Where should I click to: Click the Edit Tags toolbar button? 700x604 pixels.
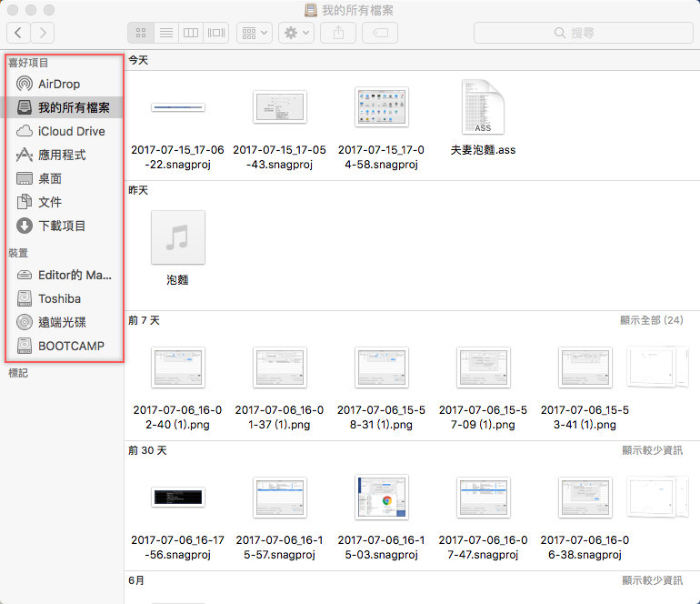(380, 33)
